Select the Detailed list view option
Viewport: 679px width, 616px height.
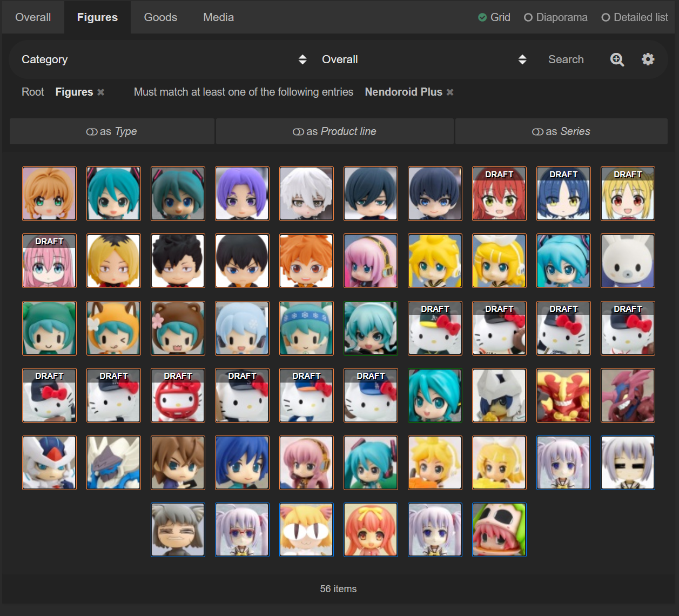coord(635,17)
